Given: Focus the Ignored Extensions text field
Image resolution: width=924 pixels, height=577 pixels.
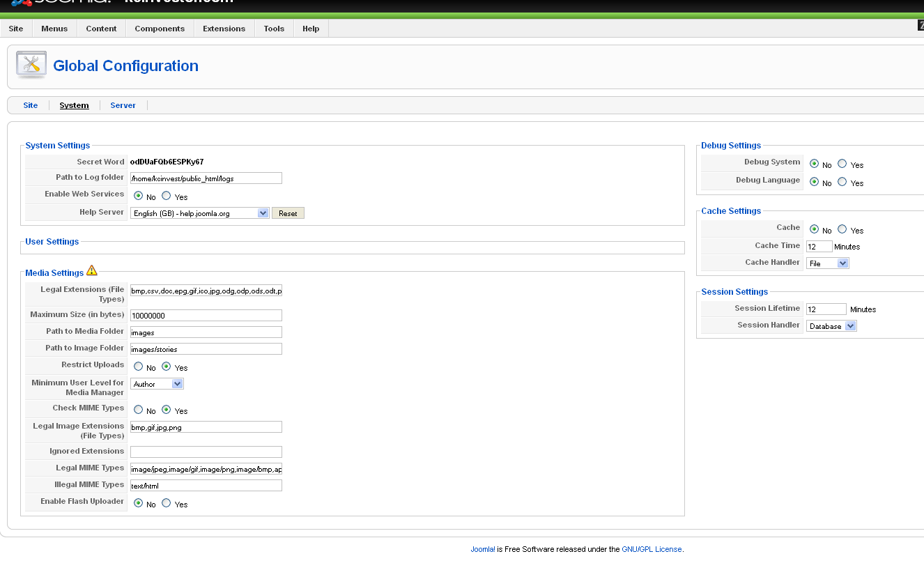Looking at the screenshot, I should (x=206, y=452).
